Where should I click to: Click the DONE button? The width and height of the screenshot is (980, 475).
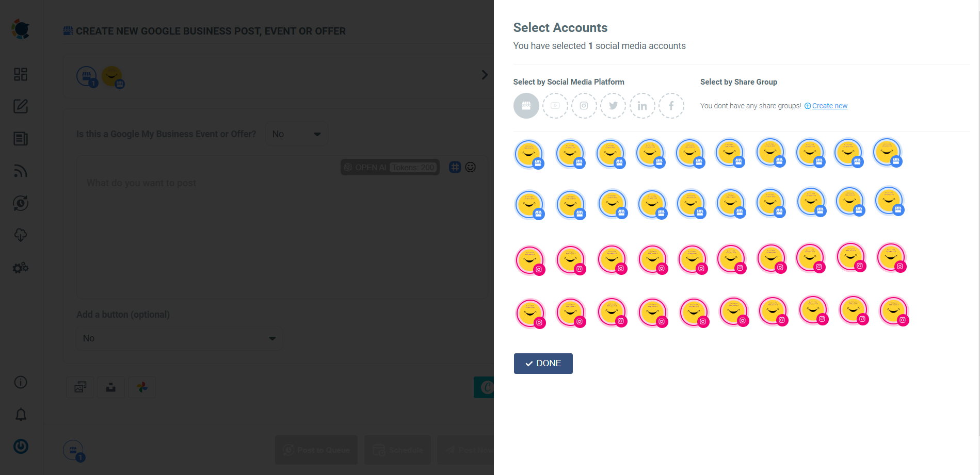click(x=543, y=363)
